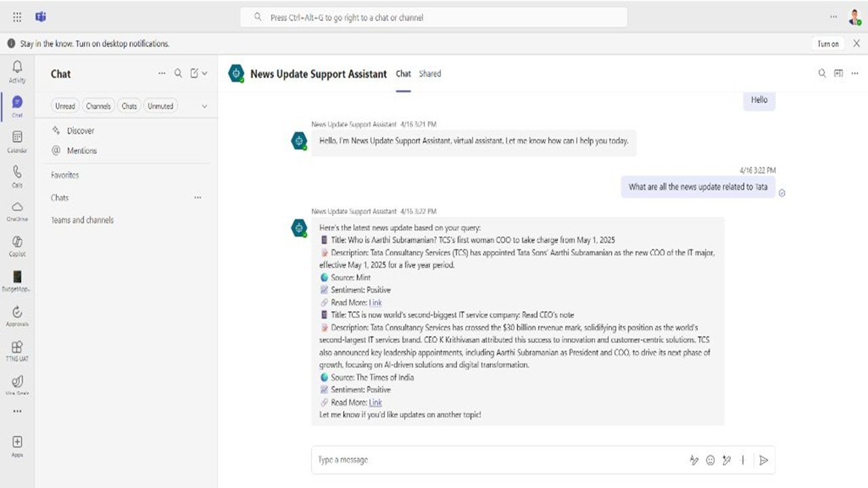Viewport: 868px width, 488px height.
Task: Open the app launcher waffle icon
Action: [x=17, y=17]
